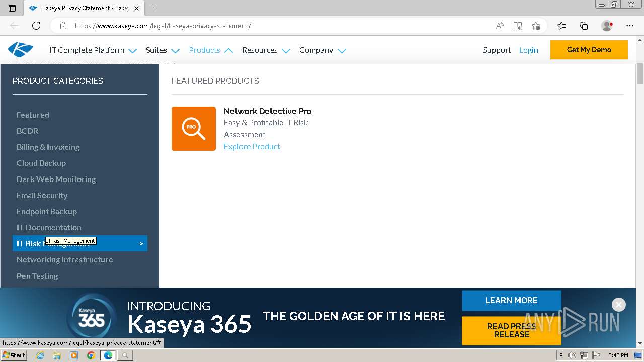
Task: Open Edge settings and more menu
Action: (630, 26)
